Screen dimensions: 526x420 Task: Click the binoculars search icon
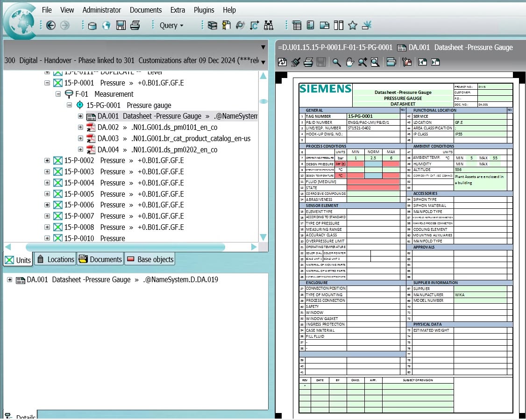click(269, 26)
